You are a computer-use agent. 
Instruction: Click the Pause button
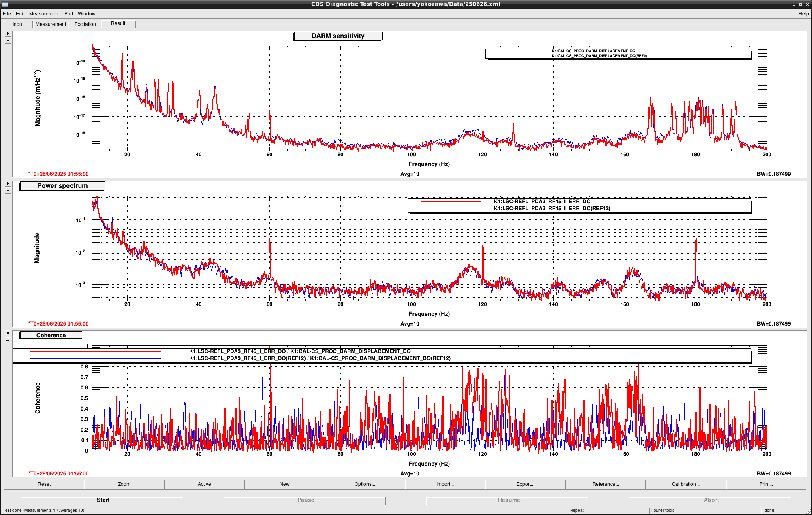(x=306, y=500)
